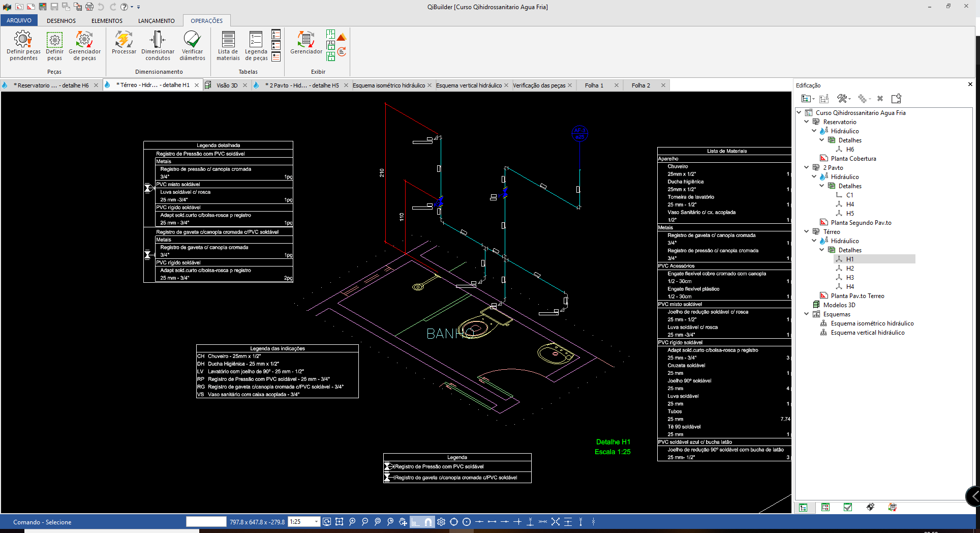
Task: Click the Definir peças icon
Action: pyautogui.click(x=54, y=46)
